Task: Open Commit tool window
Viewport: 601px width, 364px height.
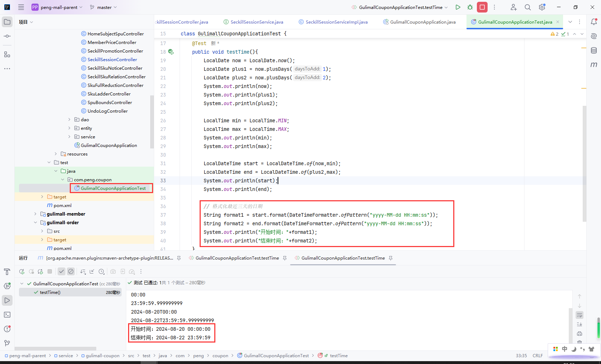Action: [7, 36]
